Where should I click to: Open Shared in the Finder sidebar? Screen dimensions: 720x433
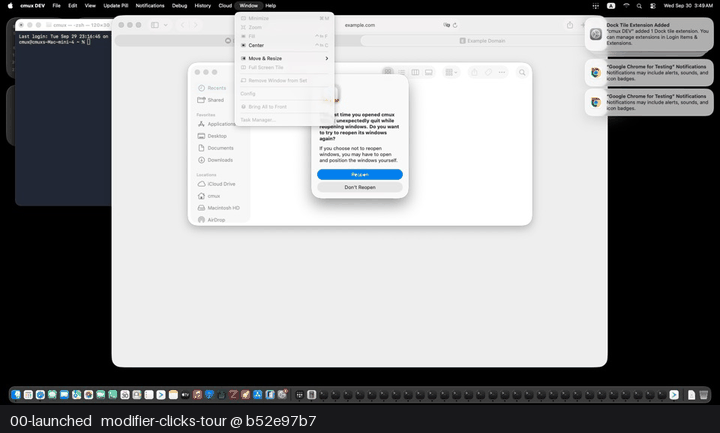pos(211,100)
